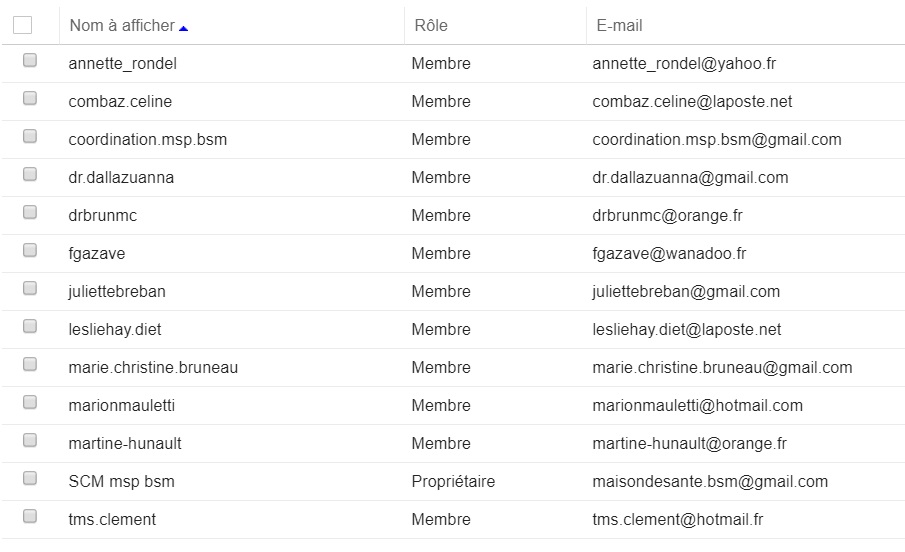Image resolution: width=905 pixels, height=552 pixels.
Task: Tick the checkbox for coordination.msp.bsm
Action: (x=30, y=136)
